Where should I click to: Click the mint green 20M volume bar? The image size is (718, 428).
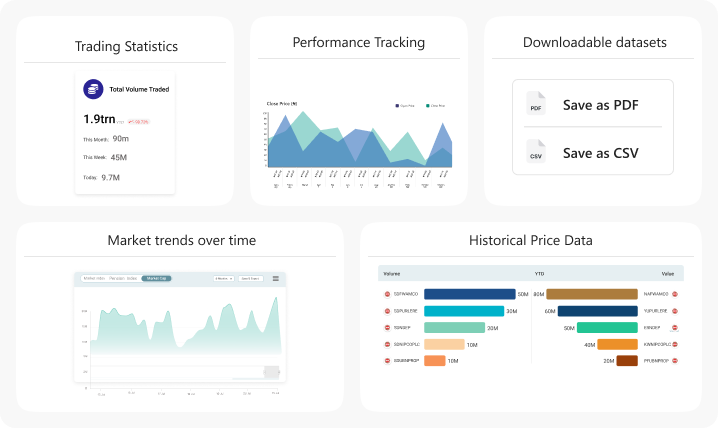(x=454, y=327)
